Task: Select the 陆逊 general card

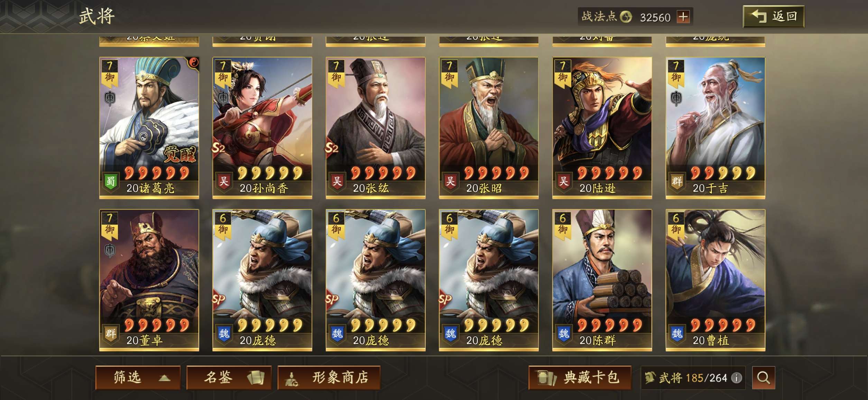Action: 602,128
